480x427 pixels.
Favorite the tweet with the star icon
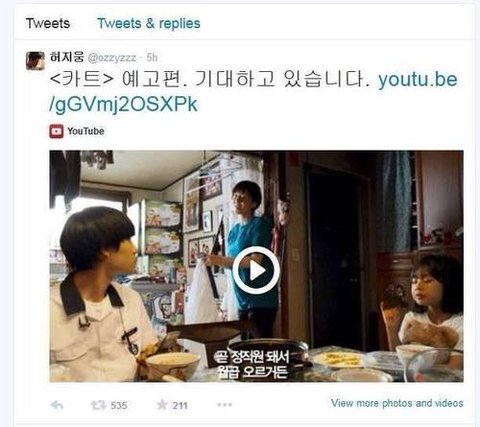coord(162,405)
